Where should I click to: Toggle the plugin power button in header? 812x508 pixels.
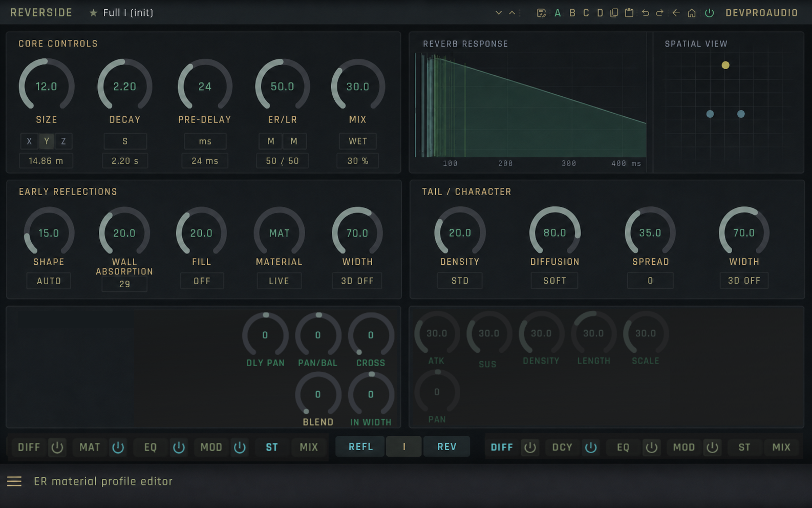click(x=709, y=13)
